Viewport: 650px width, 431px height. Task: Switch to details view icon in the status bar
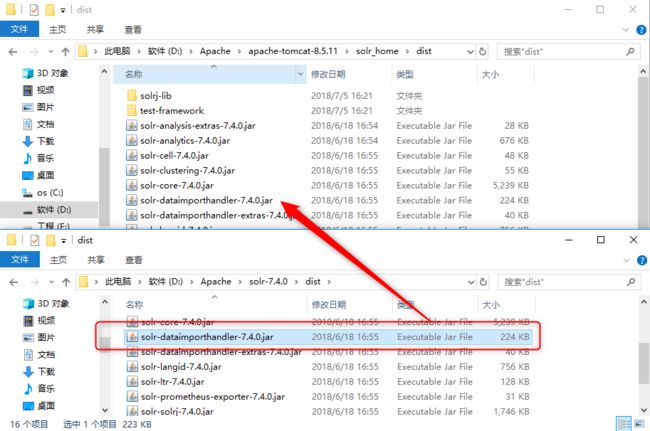pos(623,424)
